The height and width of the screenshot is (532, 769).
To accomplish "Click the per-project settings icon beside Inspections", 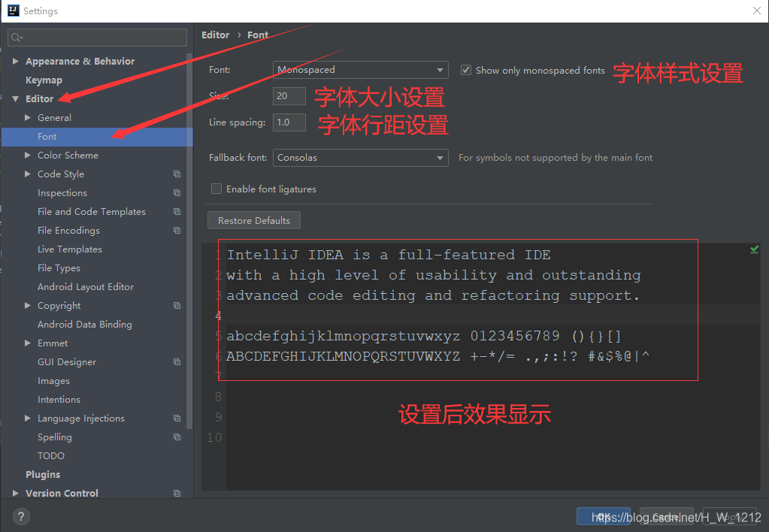I will [177, 192].
